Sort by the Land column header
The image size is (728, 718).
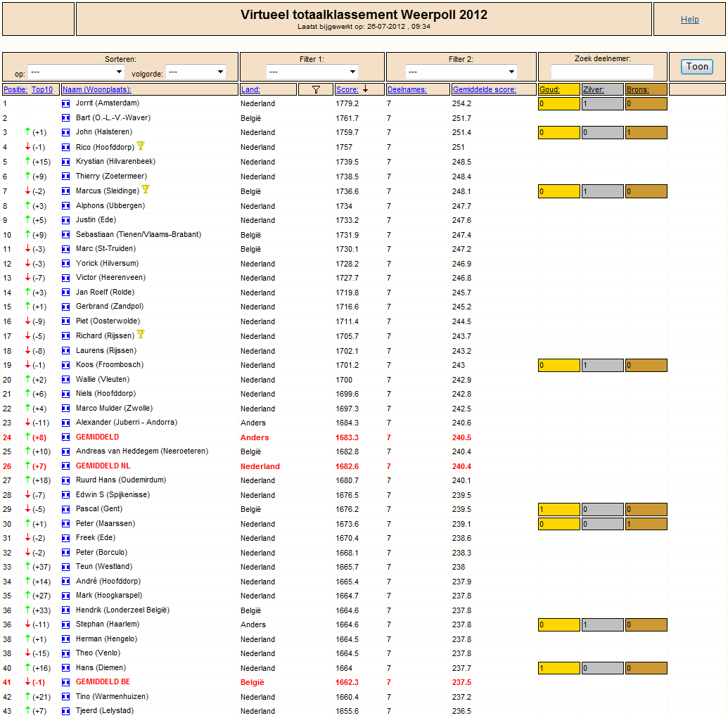(250, 89)
